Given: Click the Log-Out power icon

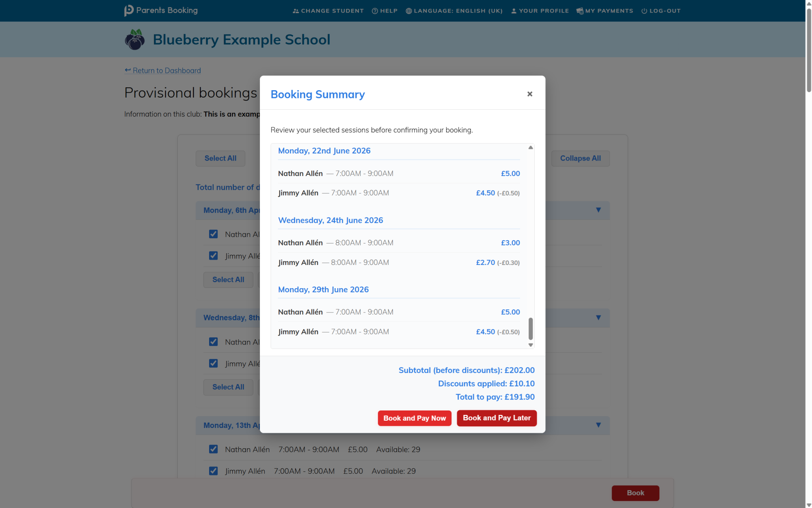Looking at the screenshot, I should click(x=644, y=11).
